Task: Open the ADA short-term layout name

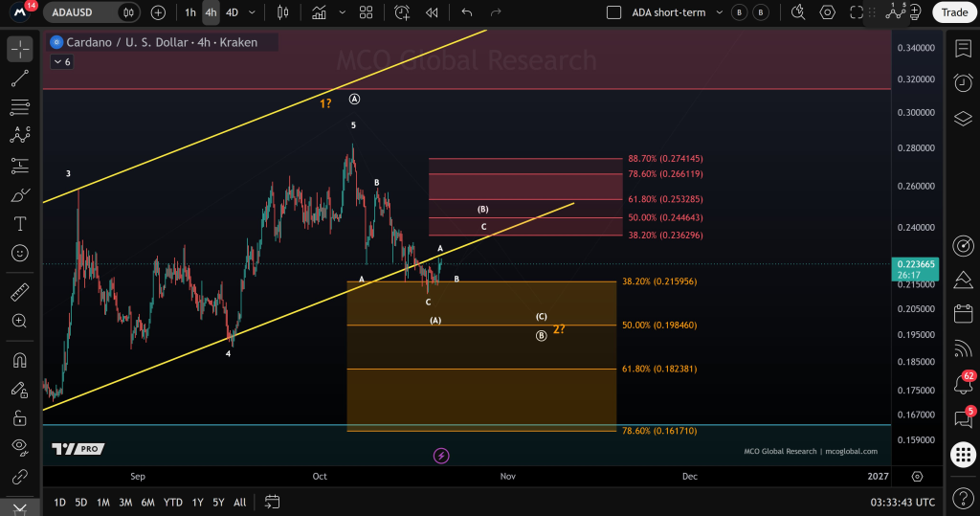Action: (x=668, y=12)
